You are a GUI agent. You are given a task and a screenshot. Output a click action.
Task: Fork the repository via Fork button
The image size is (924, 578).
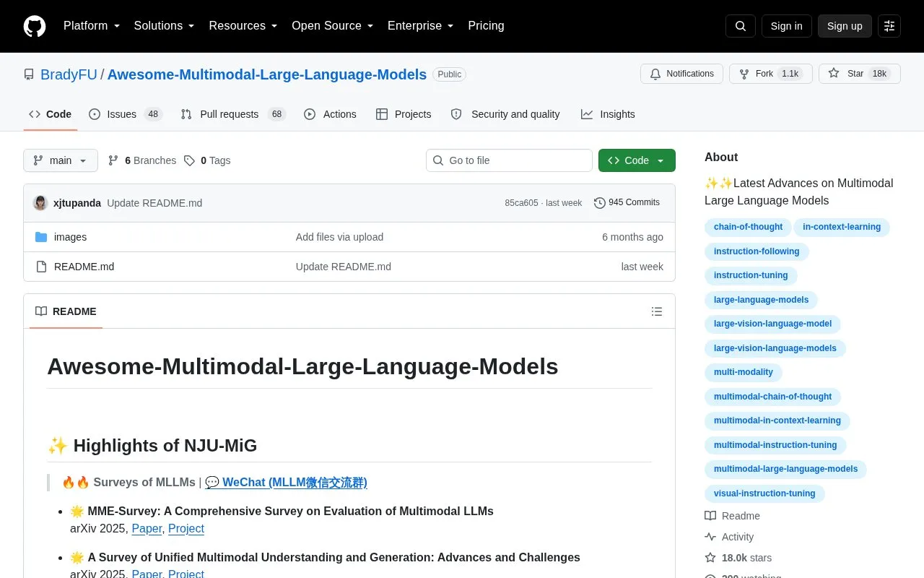tap(771, 74)
